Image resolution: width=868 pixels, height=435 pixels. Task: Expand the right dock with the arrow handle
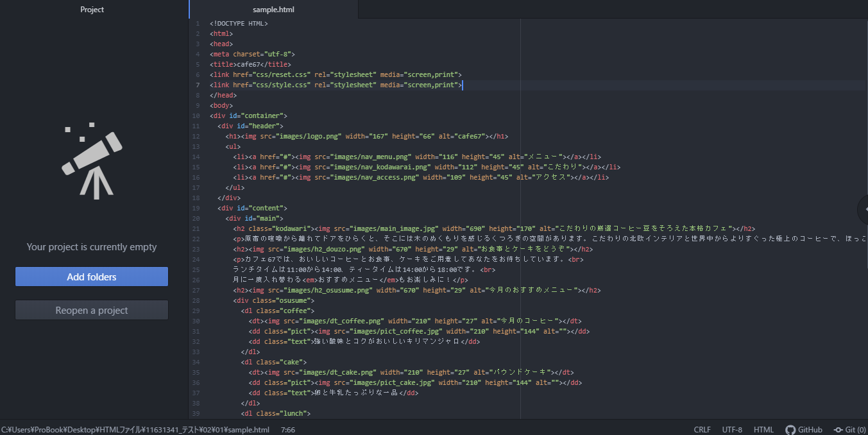point(863,209)
